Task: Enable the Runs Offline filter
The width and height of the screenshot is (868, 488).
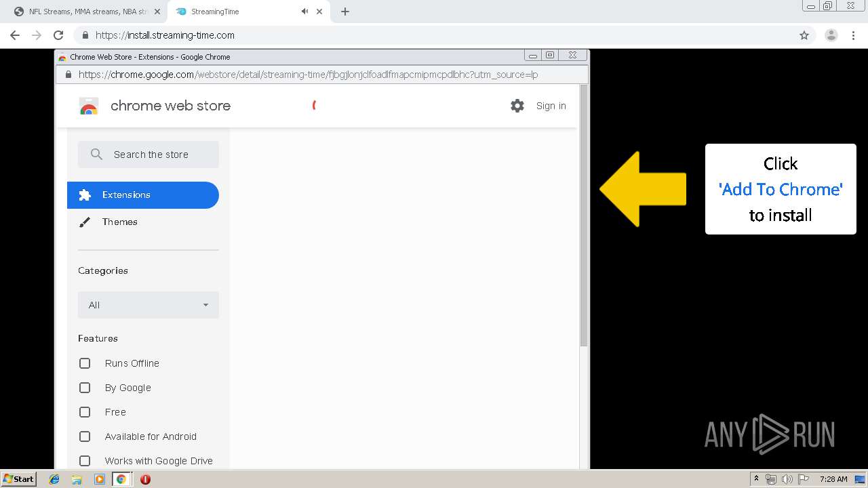Action: click(85, 363)
